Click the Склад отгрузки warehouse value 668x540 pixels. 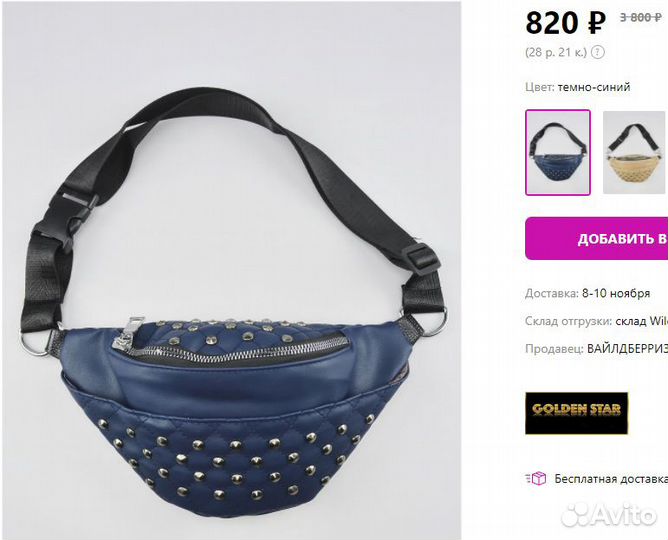point(642,321)
